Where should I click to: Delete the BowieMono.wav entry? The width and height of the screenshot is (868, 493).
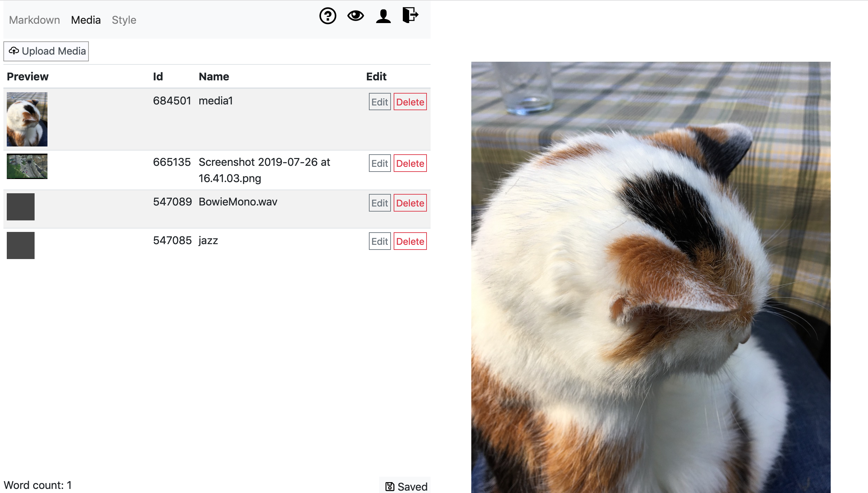pyautogui.click(x=410, y=203)
